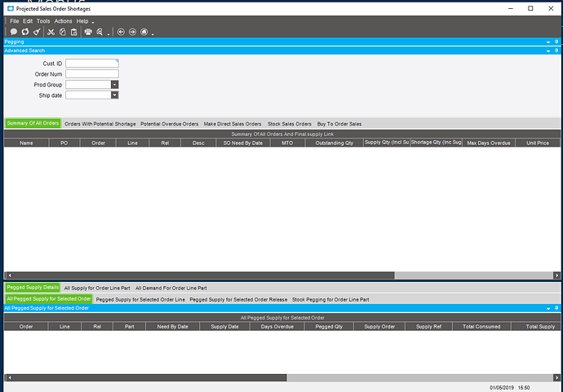Switch to Pegged Supply for Selected Order Line tab
This screenshot has width=563, height=392.
pos(140,299)
